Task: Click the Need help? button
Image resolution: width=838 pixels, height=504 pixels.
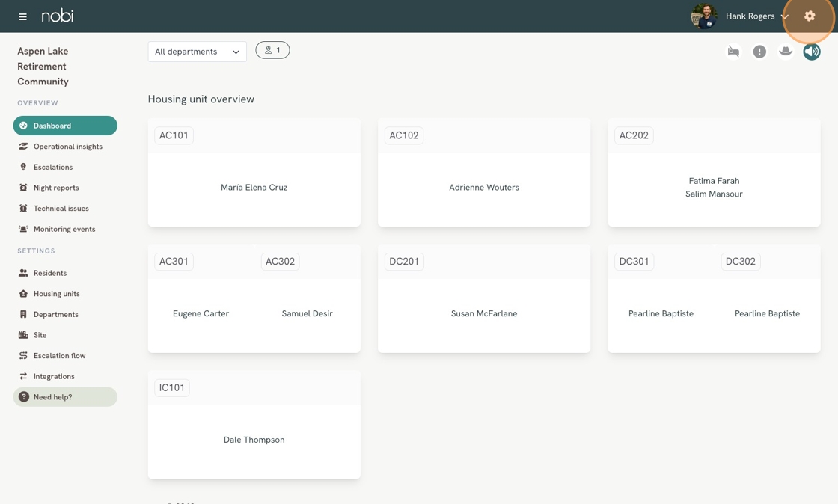Action: [x=65, y=397]
